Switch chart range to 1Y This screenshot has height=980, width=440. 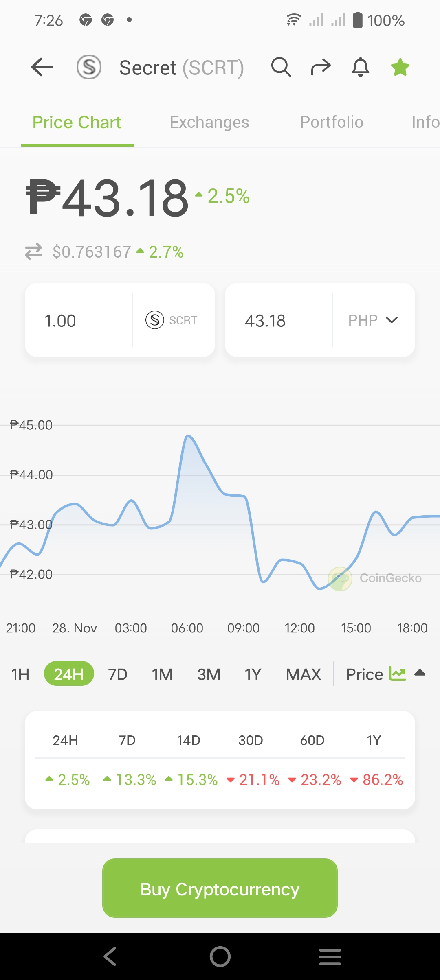click(253, 674)
